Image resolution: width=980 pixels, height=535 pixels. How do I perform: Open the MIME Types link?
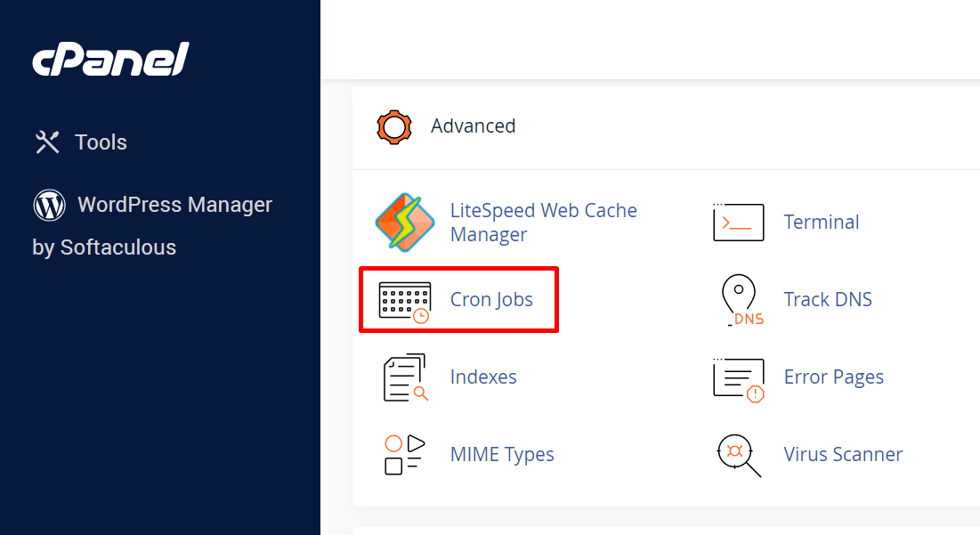coord(503,454)
